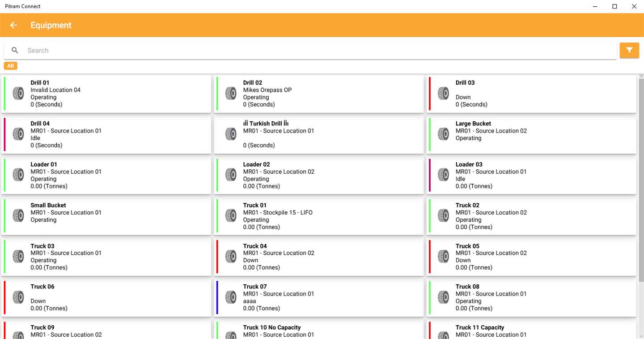
Task: Click the Down status on Truck 06
Action: (x=38, y=301)
